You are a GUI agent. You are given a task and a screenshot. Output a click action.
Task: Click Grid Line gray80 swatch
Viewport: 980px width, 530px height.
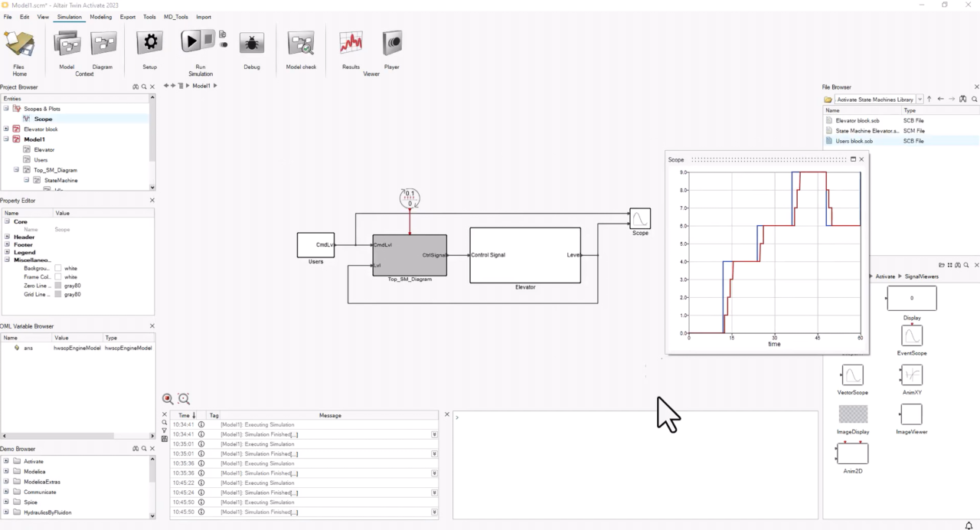coord(58,294)
